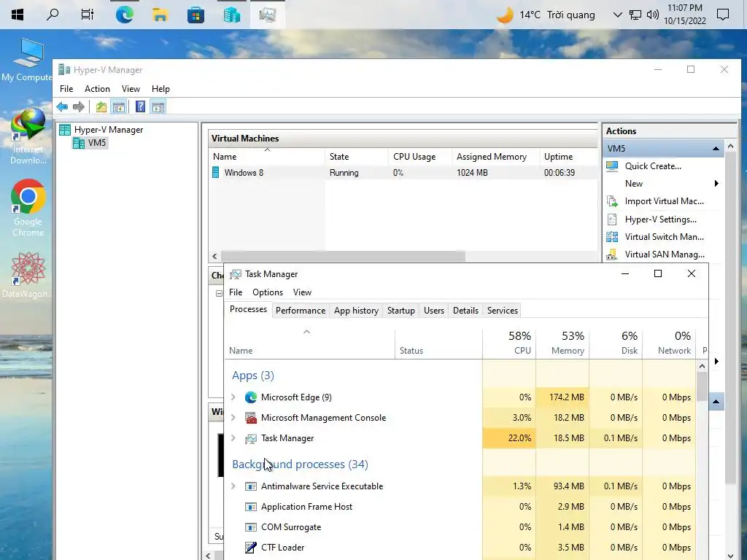The width and height of the screenshot is (747, 560).
Task: Click the Forward arrow in Hyper-V toolbar
Action: [79, 106]
